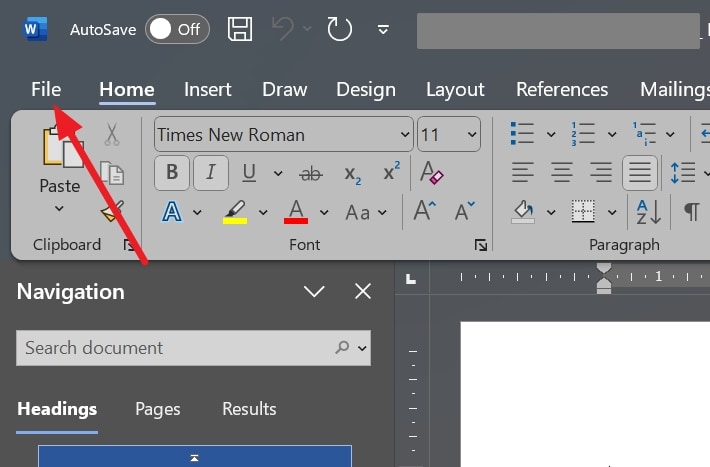Open the Font dialog launcher

click(x=481, y=245)
